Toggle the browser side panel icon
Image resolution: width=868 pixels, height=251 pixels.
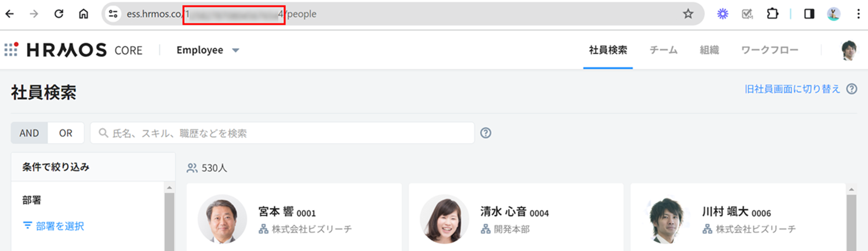pyautogui.click(x=809, y=14)
